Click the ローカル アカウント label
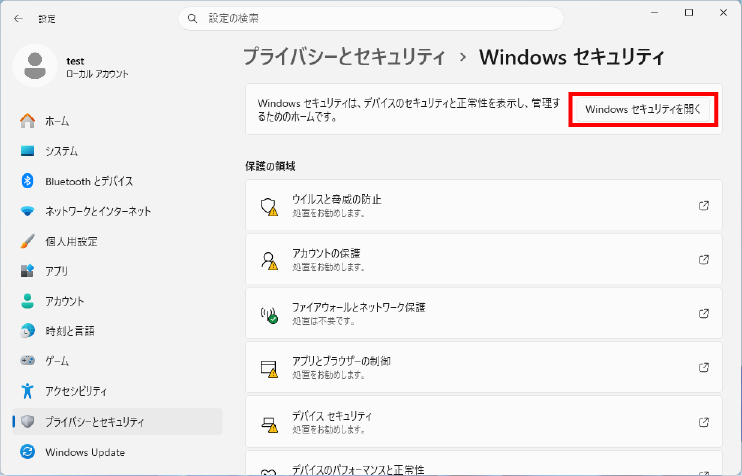Image resolution: width=742 pixels, height=476 pixels. [97, 74]
